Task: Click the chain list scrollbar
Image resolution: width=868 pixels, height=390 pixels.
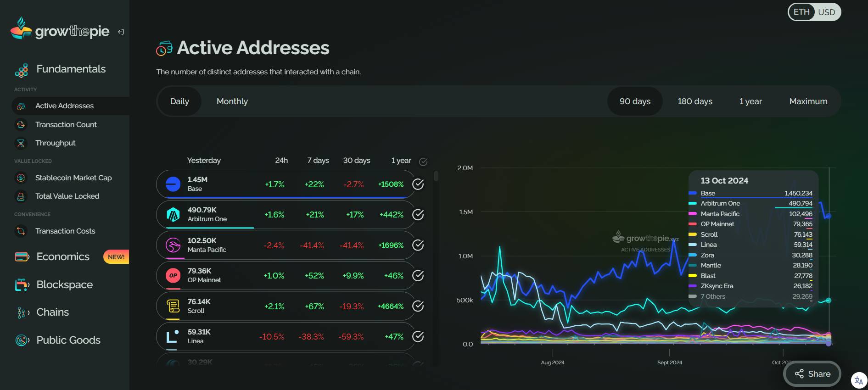Action: tap(436, 176)
